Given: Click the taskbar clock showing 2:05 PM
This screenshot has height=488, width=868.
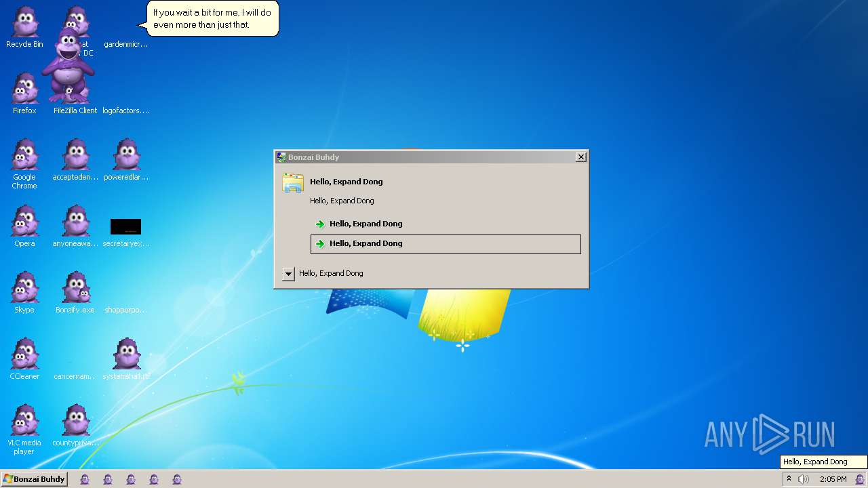Looking at the screenshot, I should click(833, 479).
